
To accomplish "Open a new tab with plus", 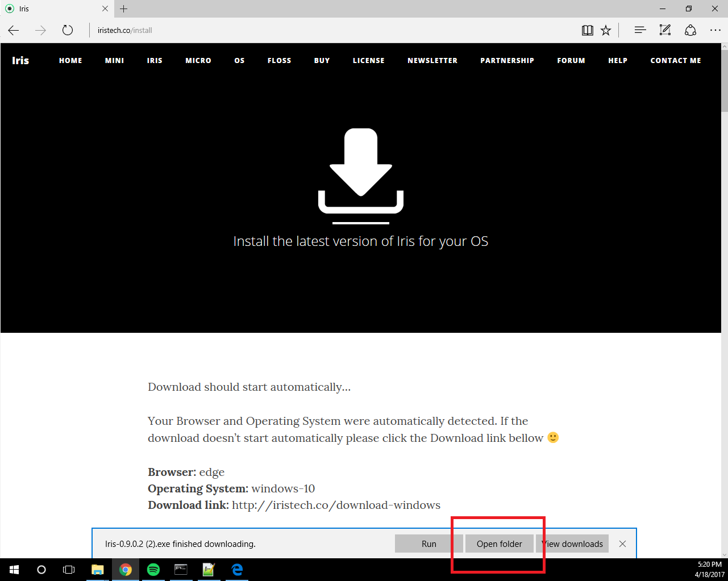I will (124, 9).
